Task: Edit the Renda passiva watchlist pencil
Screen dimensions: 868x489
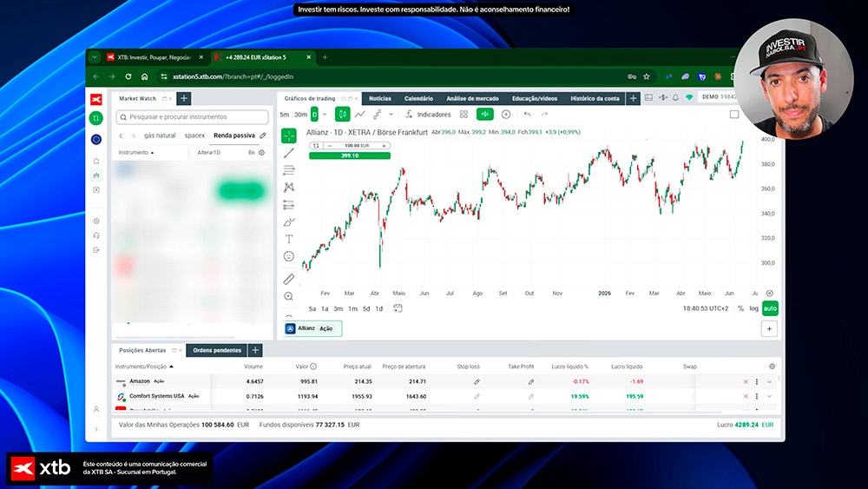Action: click(263, 135)
